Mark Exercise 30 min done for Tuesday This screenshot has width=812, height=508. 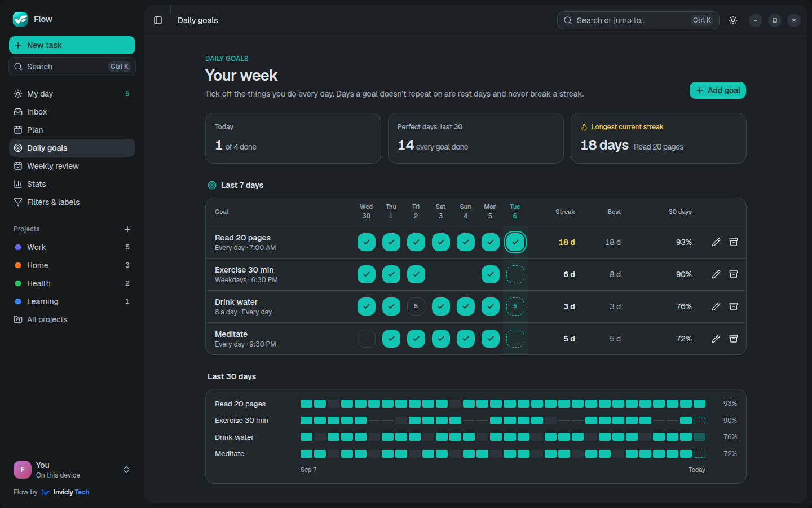point(515,274)
